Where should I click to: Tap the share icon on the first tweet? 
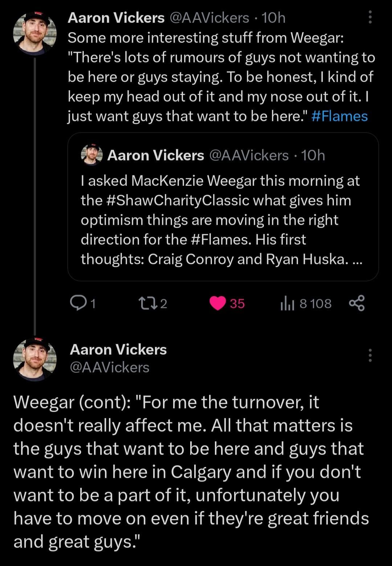click(356, 303)
